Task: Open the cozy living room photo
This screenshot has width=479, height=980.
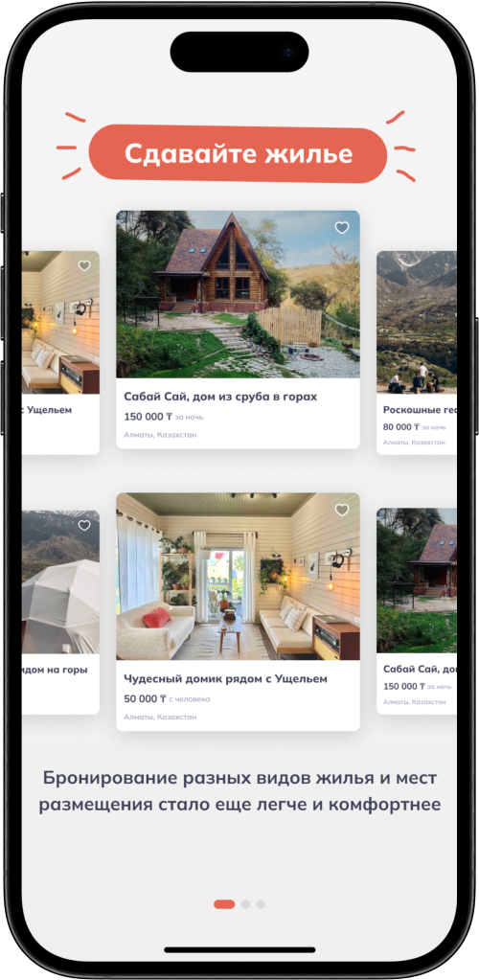Action: (x=238, y=577)
